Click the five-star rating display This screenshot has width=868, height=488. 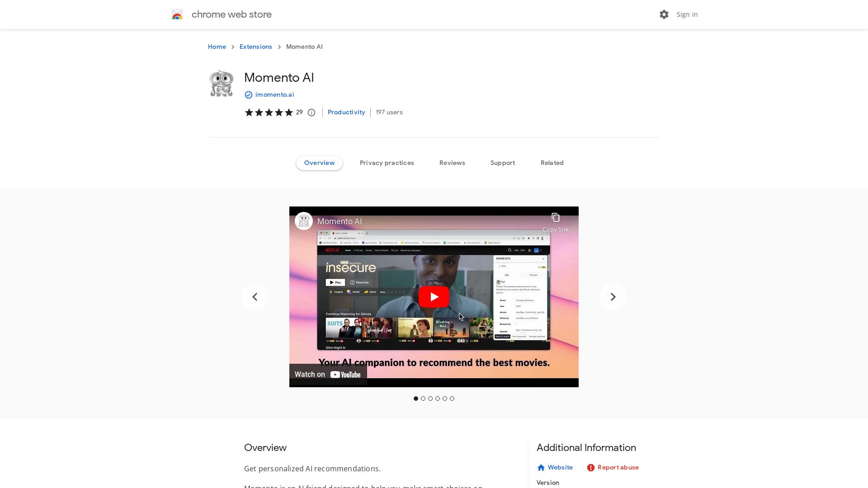click(269, 113)
